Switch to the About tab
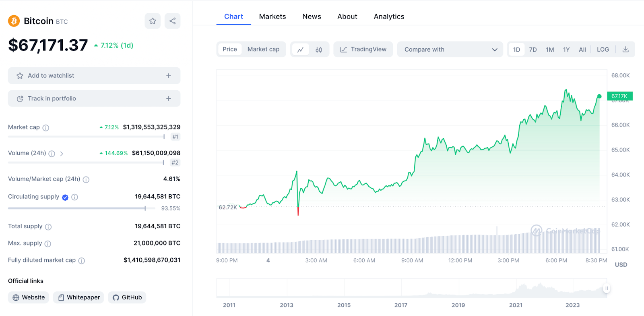Image resolution: width=644 pixels, height=316 pixels. pyautogui.click(x=347, y=17)
